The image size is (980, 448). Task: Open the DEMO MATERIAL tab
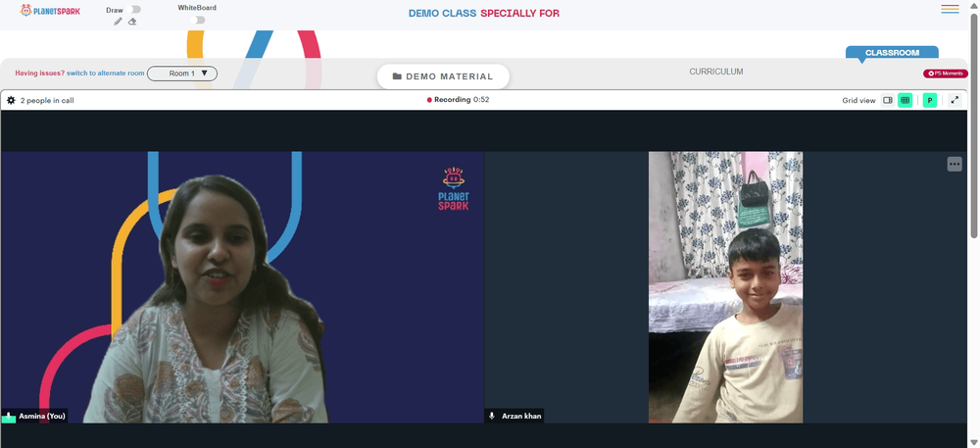[443, 76]
